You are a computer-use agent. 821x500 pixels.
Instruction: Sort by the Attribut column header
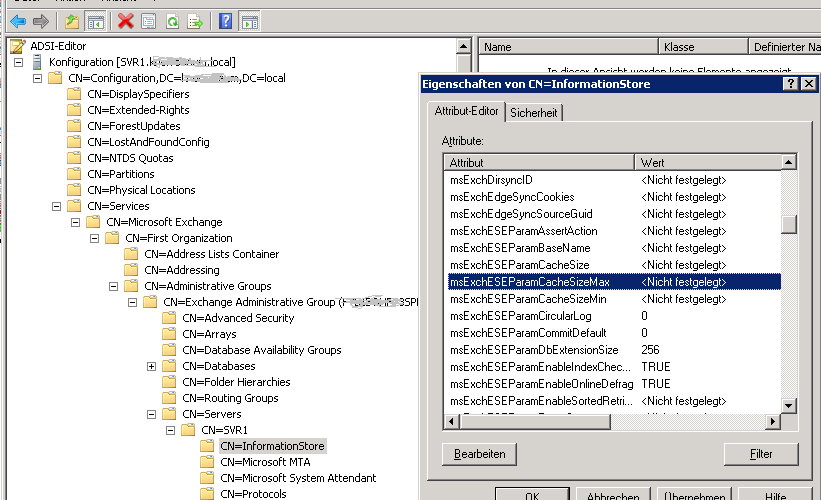[539, 163]
